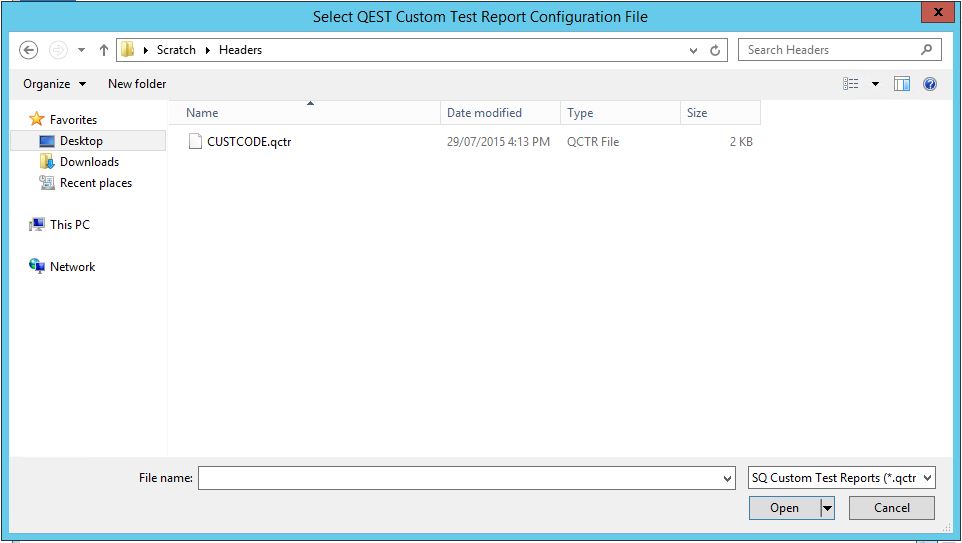
Task: Select the CUSTCODE.qctr file
Action: [x=248, y=142]
